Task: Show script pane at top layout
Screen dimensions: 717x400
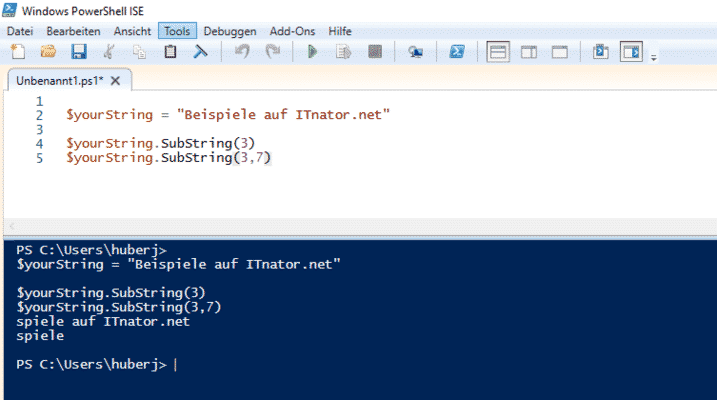Action: pos(497,52)
